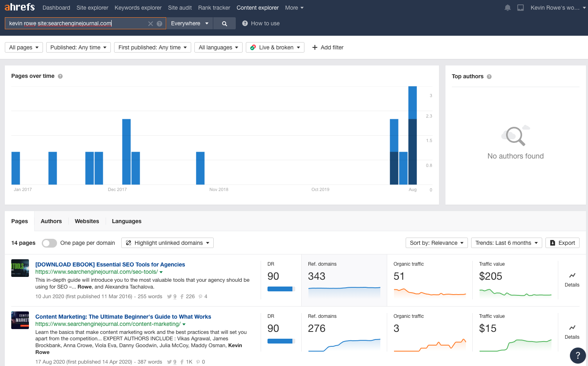Viewport: 588px width, 366px height.
Task: Switch to the Languages tab
Action: tap(127, 221)
